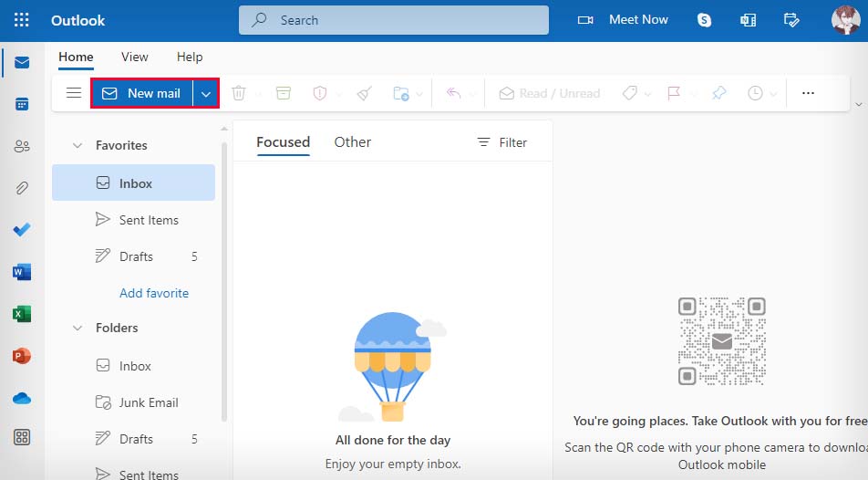Open the Calendar module in sidebar
Image resolution: width=868 pixels, height=480 pixels.
[22, 104]
